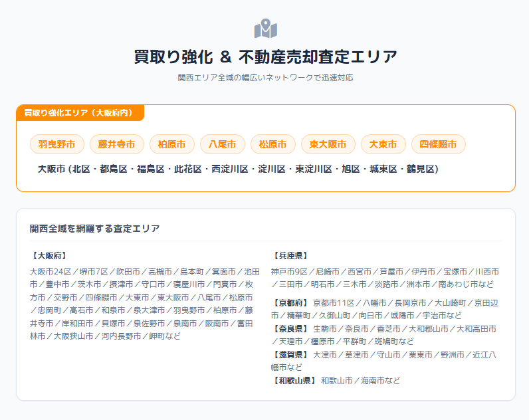Screen dimensions: 529x420
Task: Click the 大阪市 (北区・都島区… ward list line
Action: (238, 169)
